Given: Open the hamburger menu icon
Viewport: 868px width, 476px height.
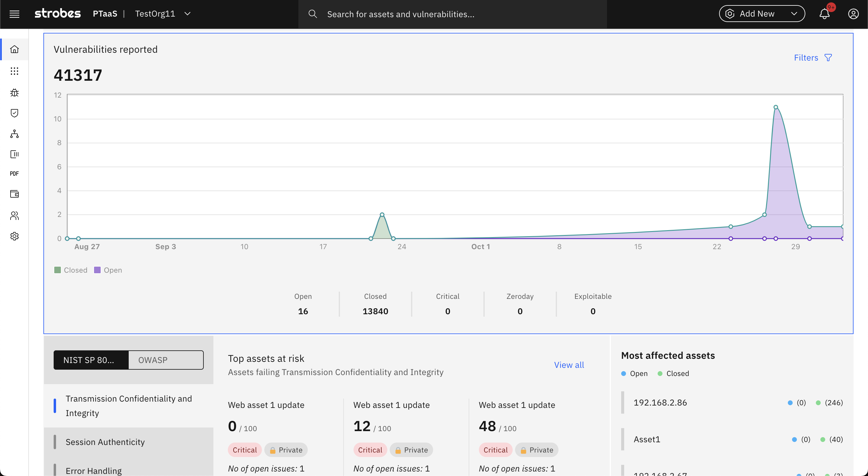Looking at the screenshot, I should [14, 14].
